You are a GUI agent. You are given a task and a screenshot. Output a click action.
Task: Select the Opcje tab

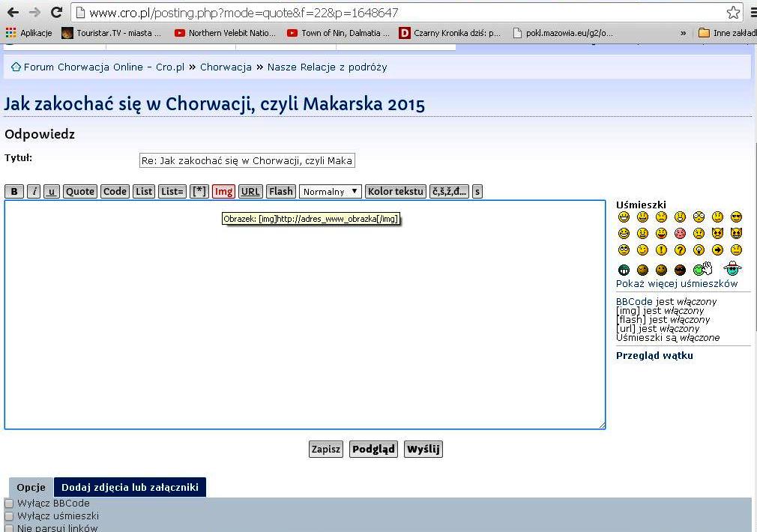[31, 487]
